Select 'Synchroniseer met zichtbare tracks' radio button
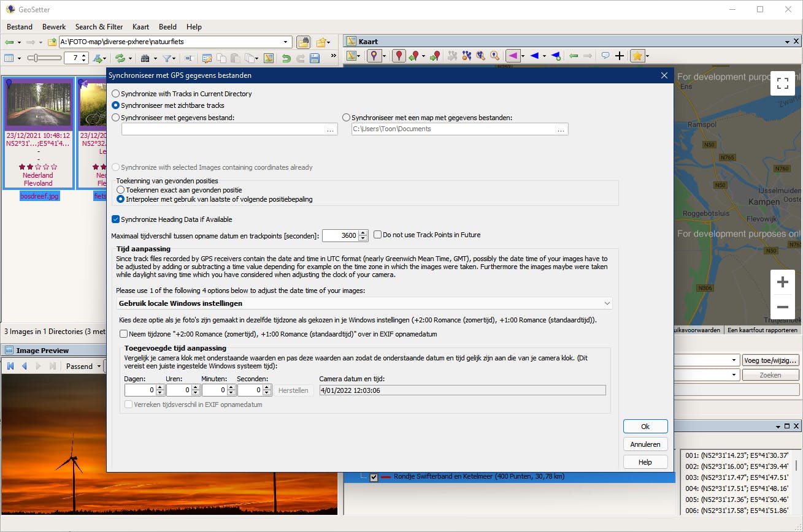The height and width of the screenshot is (532, 803). pyautogui.click(x=116, y=105)
